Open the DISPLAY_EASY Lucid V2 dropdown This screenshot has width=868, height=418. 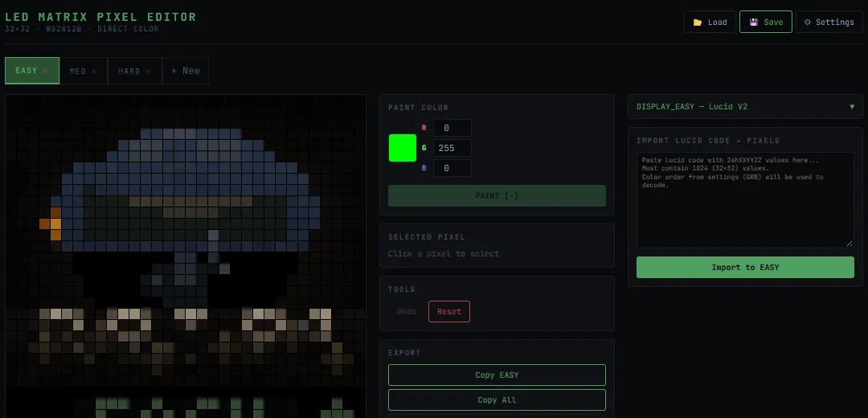[x=745, y=106]
